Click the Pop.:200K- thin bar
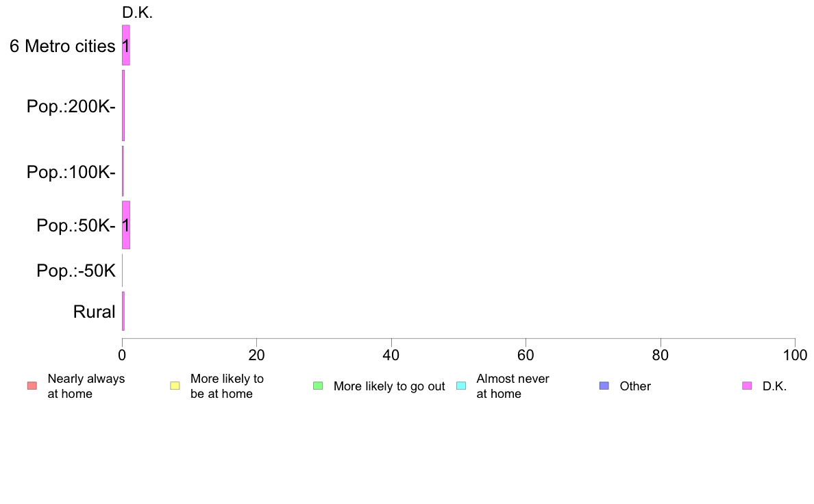The image size is (814, 504). click(x=123, y=105)
